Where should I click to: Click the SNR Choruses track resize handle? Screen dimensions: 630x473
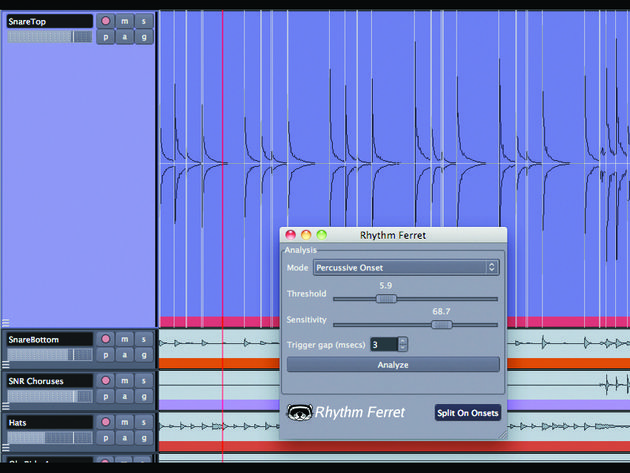coord(6,406)
